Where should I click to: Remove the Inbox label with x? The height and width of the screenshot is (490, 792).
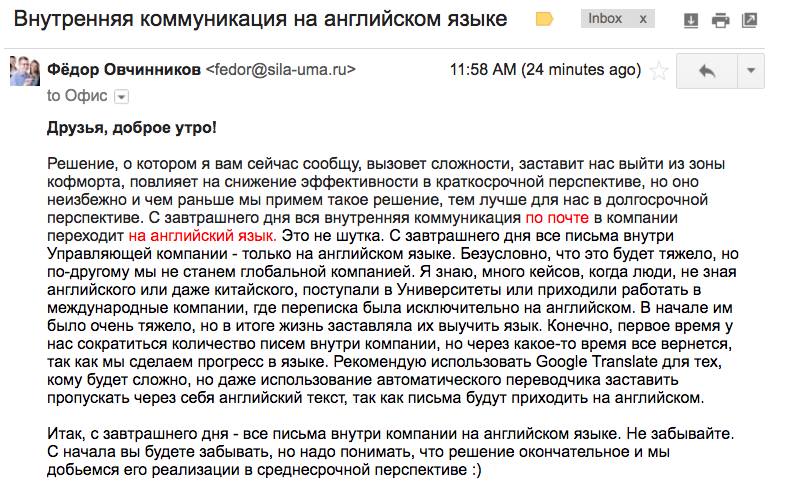coord(642,19)
